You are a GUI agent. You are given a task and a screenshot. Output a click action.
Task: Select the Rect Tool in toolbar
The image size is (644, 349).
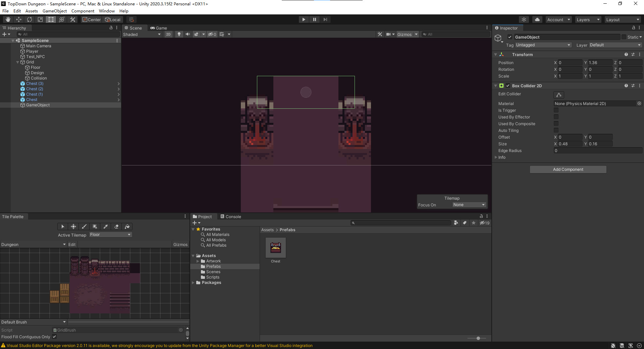[x=51, y=19]
